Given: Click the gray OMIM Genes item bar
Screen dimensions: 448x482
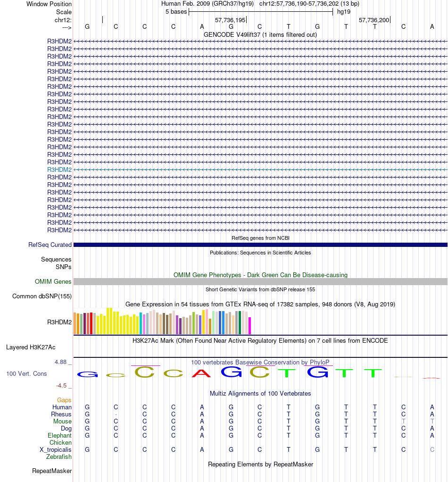Looking at the screenshot, I should point(260,281).
